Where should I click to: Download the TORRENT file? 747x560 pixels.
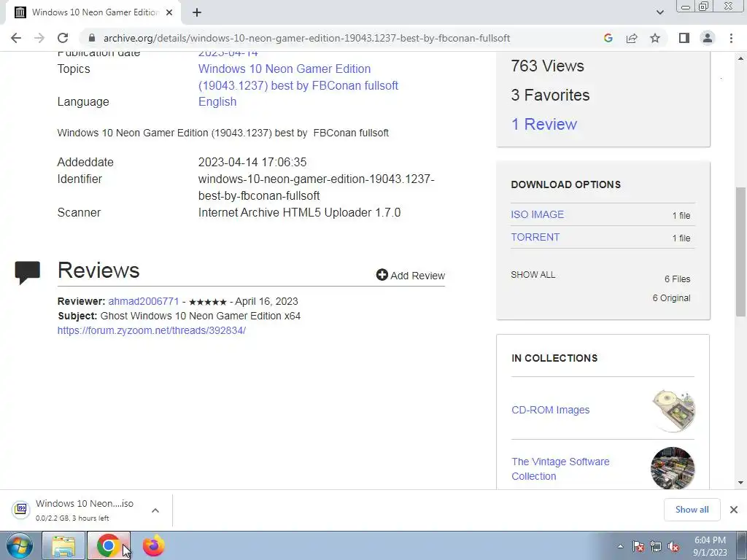pos(535,237)
